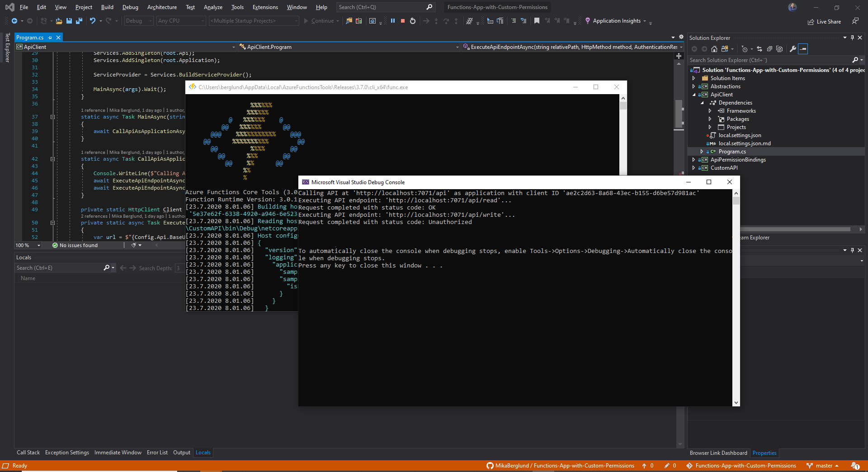Open the notifications icon in the status bar
868x472 pixels.
point(855,466)
